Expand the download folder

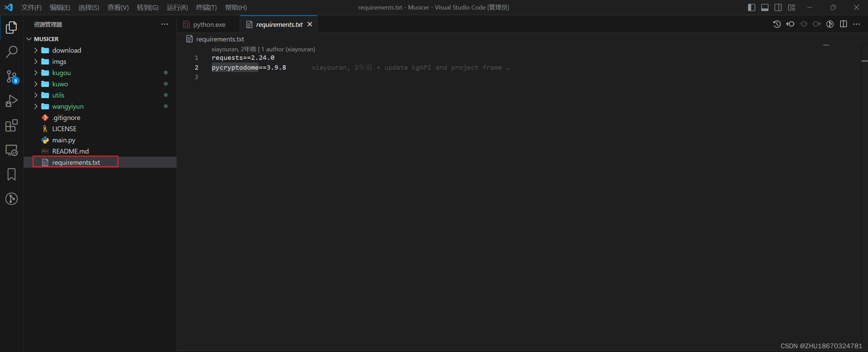point(36,50)
